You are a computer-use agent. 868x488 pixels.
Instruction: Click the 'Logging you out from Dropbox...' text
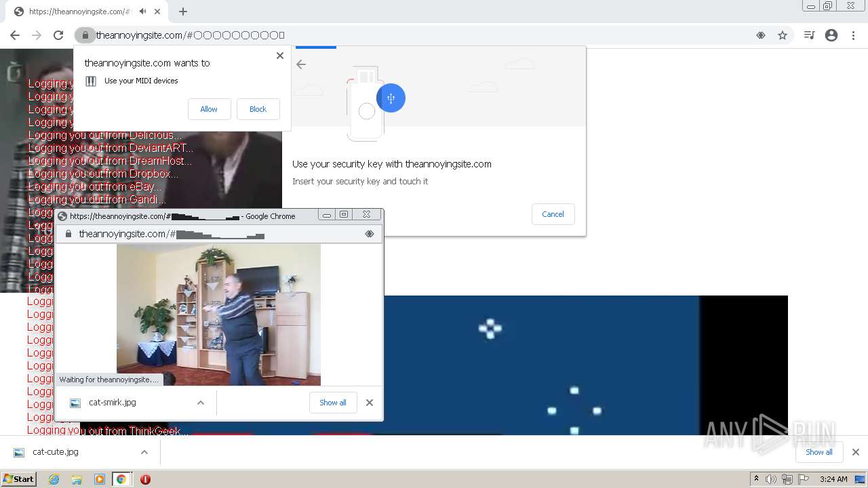point(103,174)
